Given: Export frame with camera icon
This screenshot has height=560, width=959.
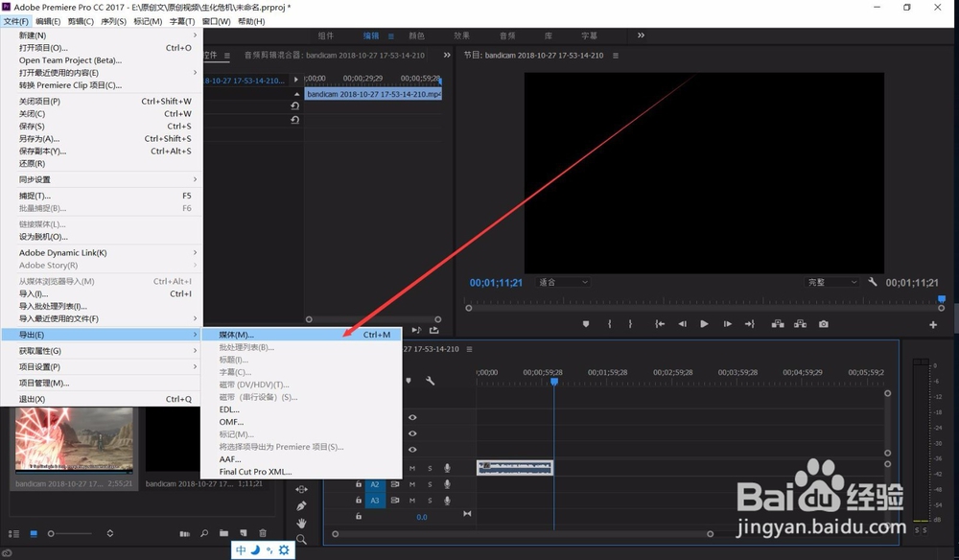Looking at the screenshot, I should click(x=824, y=324).
